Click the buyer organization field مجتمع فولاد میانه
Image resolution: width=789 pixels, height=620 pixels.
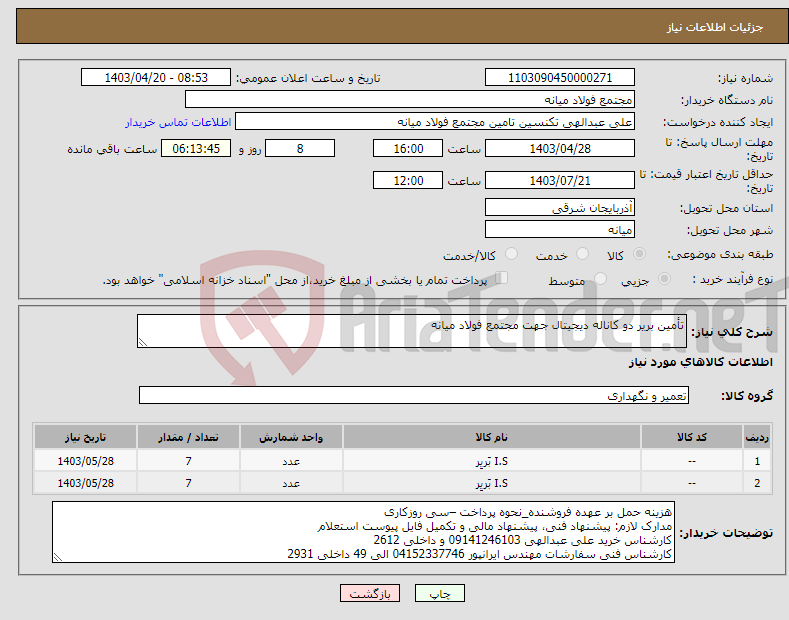410,100
